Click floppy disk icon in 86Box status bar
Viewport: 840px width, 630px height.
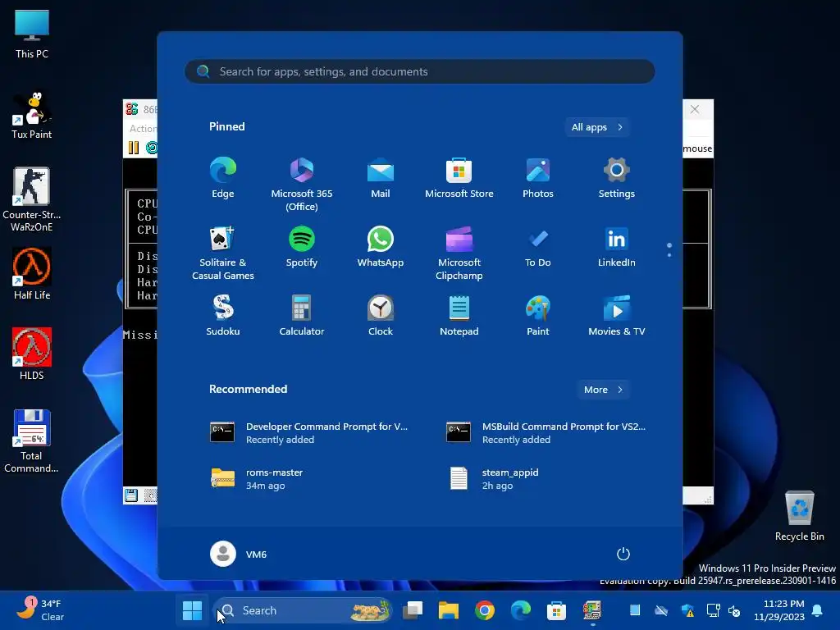(x=131, y=495)
